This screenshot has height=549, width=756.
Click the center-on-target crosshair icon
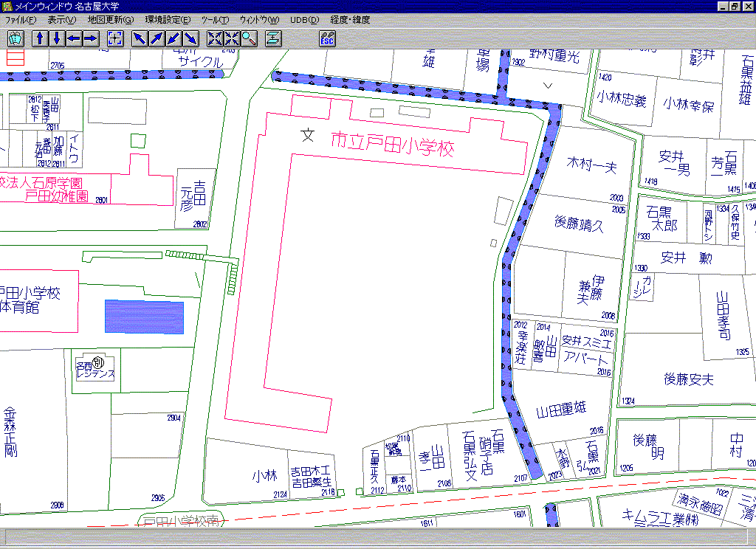[115, 38]
